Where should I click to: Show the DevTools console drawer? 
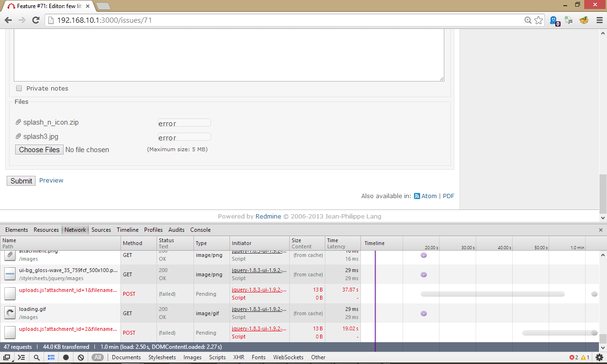pos(21,357)
